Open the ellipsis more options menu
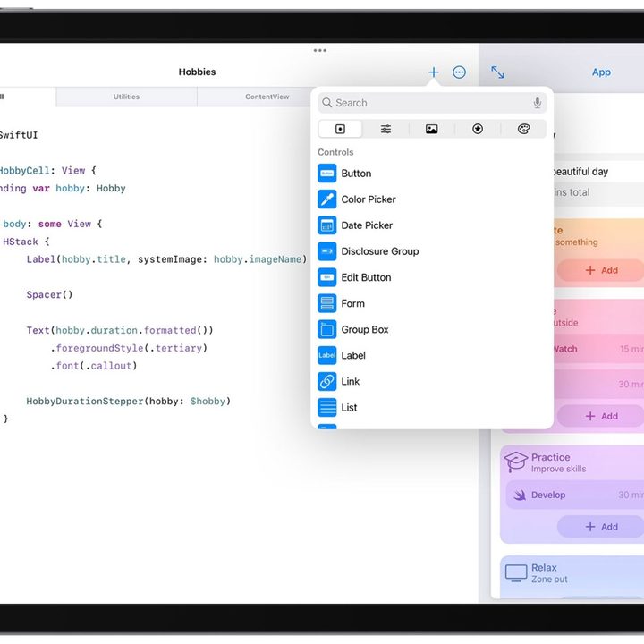 pos(459,72)
